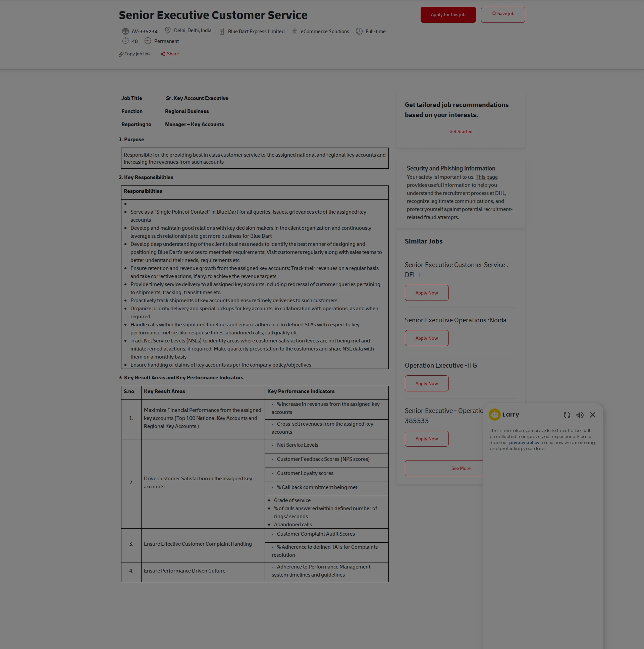644x649 pixels.
Task: Click the chain link icon for copying
Action: [121, 54]
